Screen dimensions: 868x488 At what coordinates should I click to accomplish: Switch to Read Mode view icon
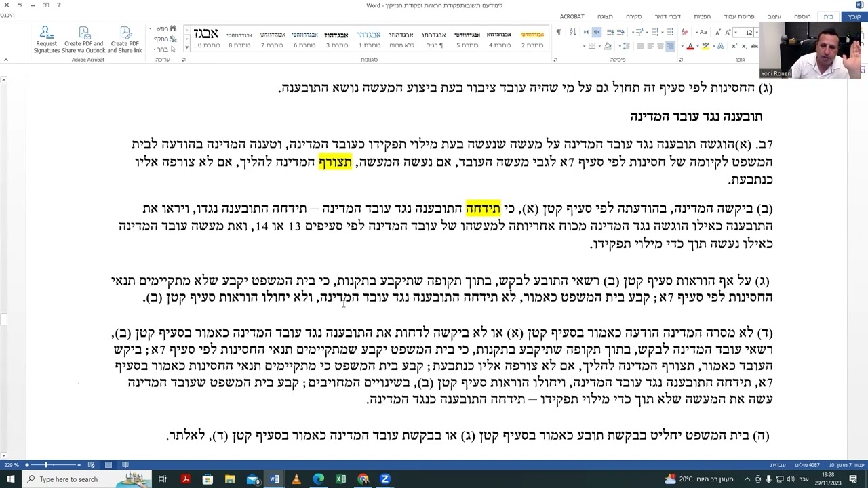pyautogui.click(x=125, y=465)
